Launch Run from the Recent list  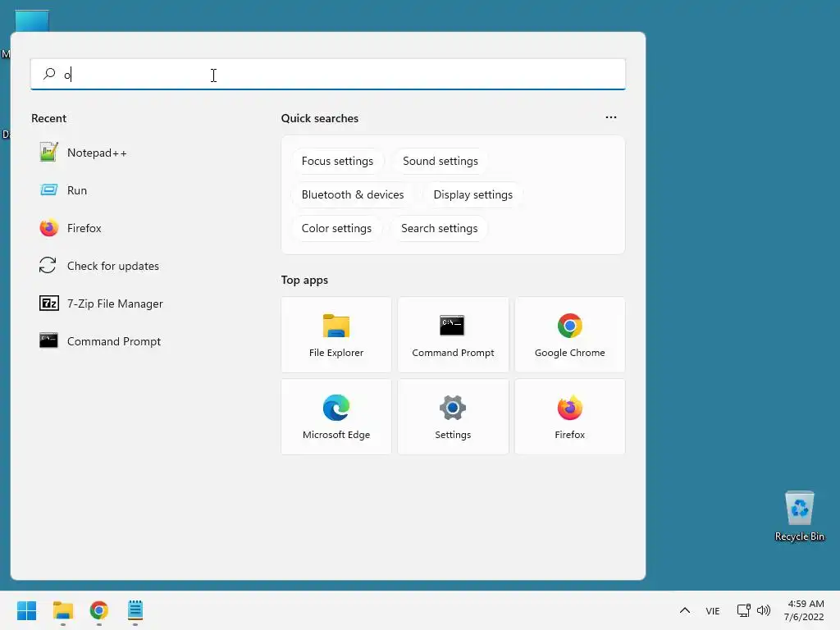[x=63, y=190]
